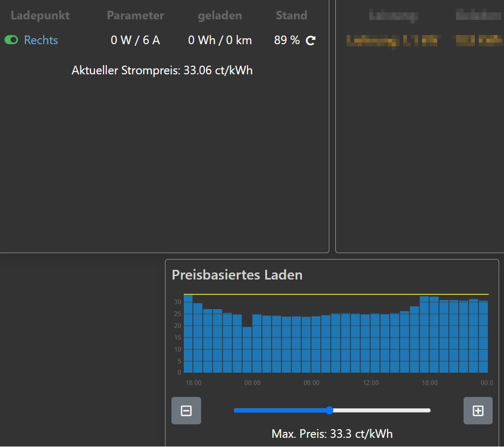Image resolution: width=504 pixels, height=447 pixels.
Task: Click the Stand column header
Action: [x=292, y=16]
